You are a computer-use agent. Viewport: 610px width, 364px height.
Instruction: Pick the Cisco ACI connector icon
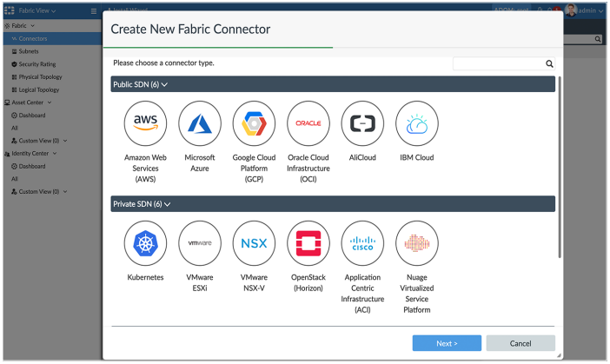[x=362, y=243]
